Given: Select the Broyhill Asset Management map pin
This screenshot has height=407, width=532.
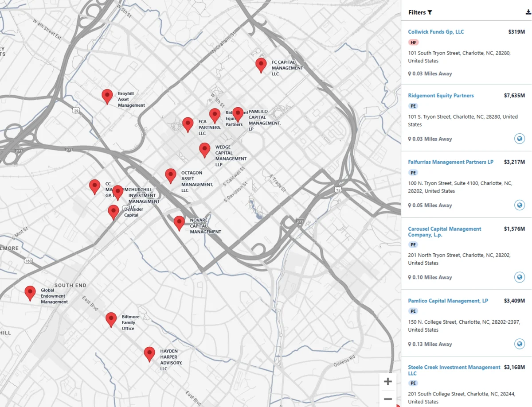Looking at the screenshot, I should pos(107,96).
